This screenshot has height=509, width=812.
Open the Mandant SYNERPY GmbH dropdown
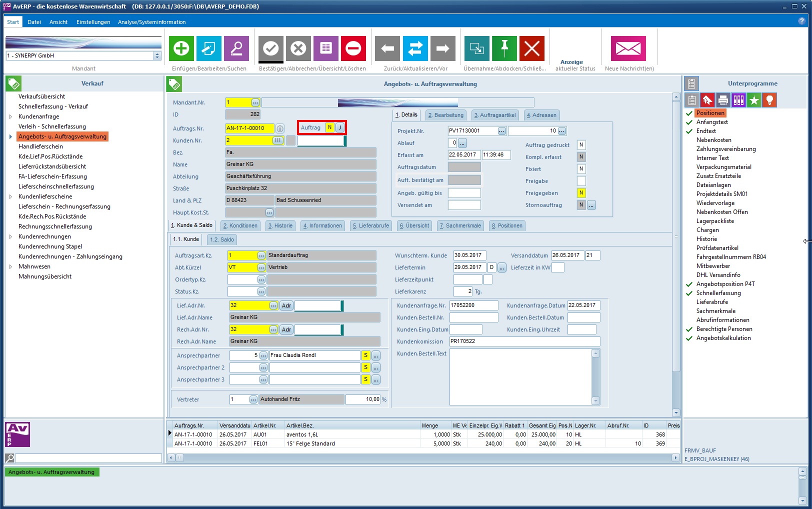tap(157, 55)
